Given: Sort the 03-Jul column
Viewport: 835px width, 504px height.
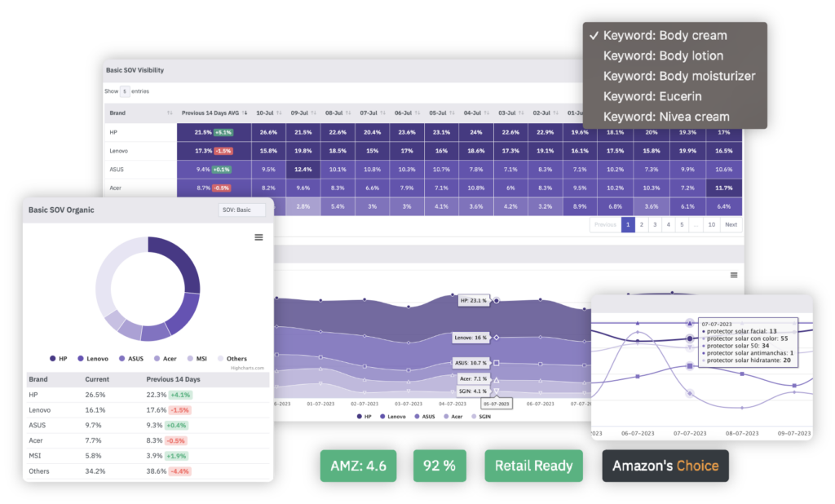Looking at the screenshot, I should (x=521, y=113).
